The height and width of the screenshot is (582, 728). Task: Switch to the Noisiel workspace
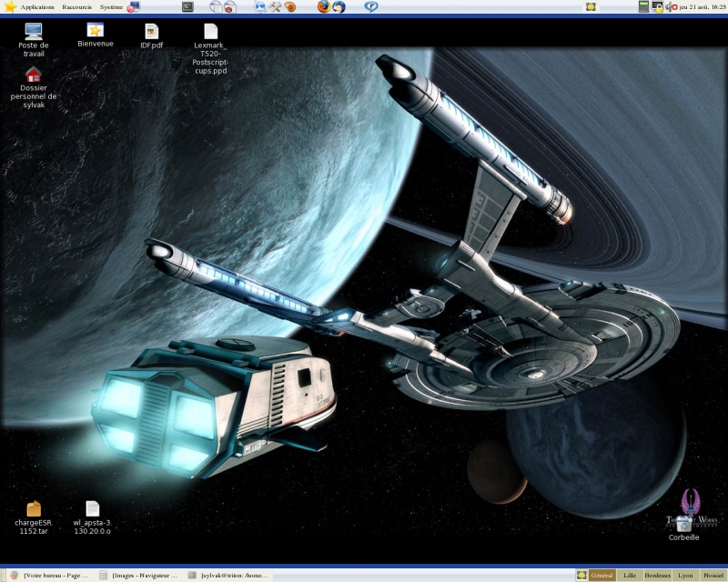(713, 576)
